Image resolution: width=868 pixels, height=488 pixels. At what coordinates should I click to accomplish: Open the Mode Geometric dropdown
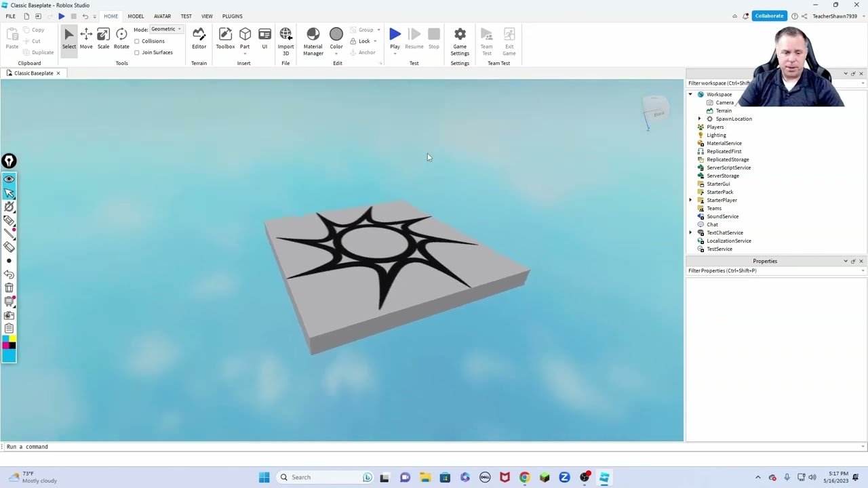[x=166, y=29]
